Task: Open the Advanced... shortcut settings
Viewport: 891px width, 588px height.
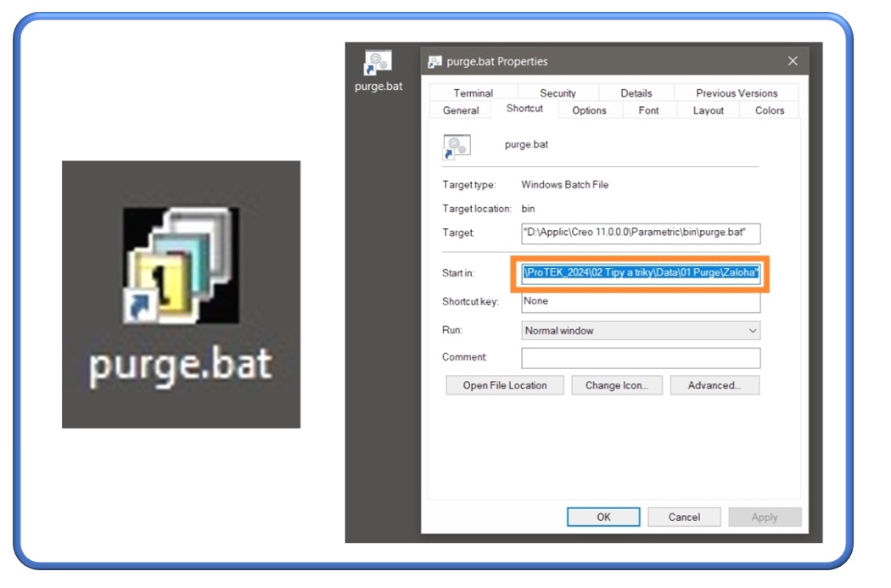Action: 714,385
